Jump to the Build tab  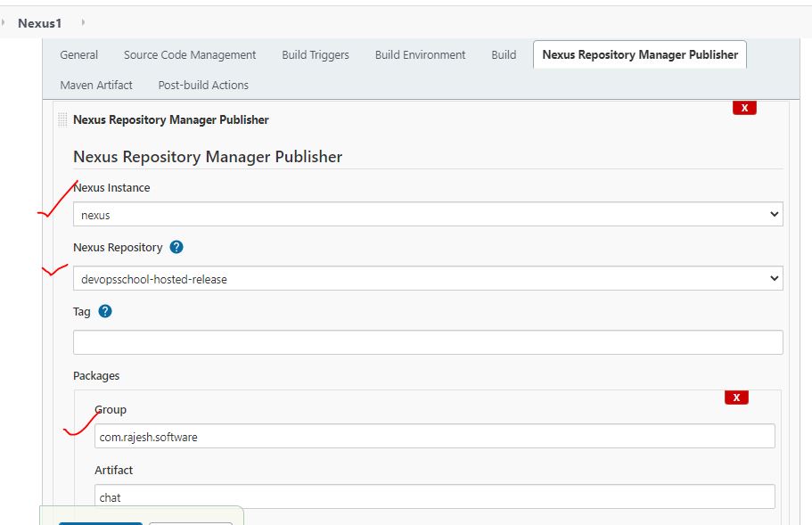[504, 55]
